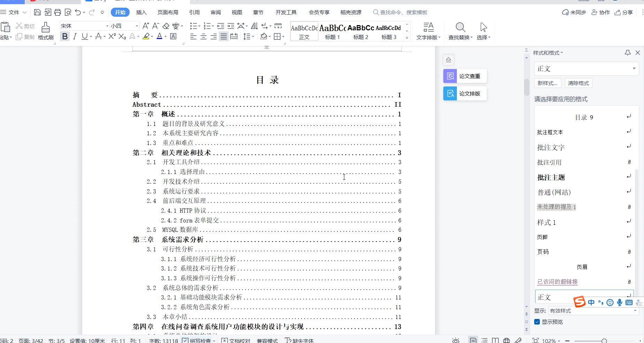Viewport: 644px width, 343px height.
Task: Click the Format Painter (格式刷) brush
Action: (46, 31)
